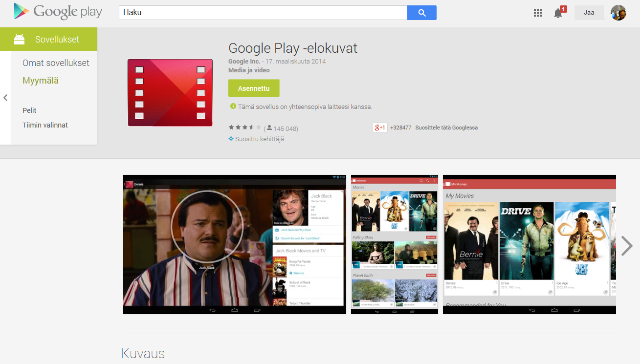Click the 145 048 ratings count

285,128
